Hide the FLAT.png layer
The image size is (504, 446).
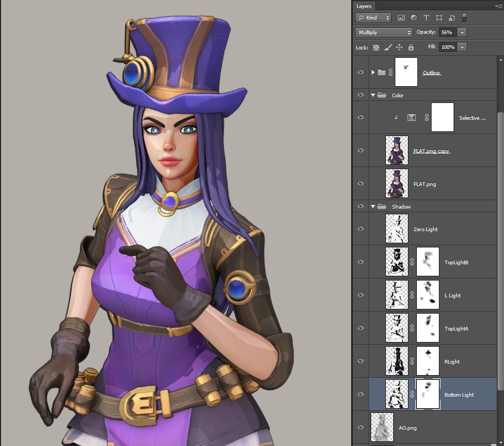click(361, 184)
